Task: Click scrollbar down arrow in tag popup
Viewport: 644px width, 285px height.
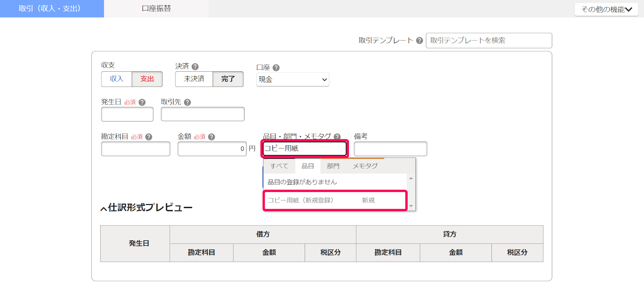Action: tap(411, 206)
